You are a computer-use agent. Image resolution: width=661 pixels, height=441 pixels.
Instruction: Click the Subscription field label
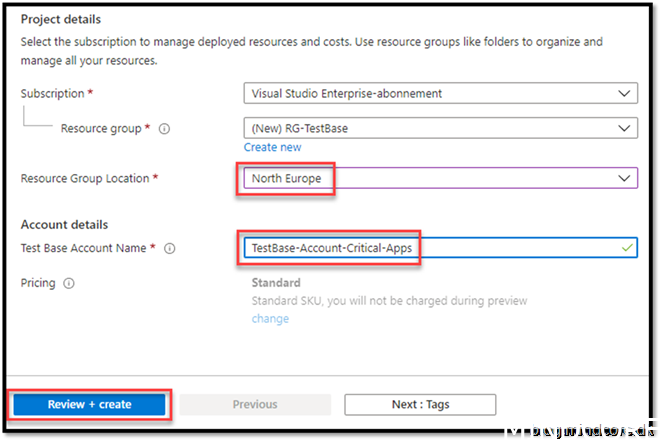pos(52,94)
